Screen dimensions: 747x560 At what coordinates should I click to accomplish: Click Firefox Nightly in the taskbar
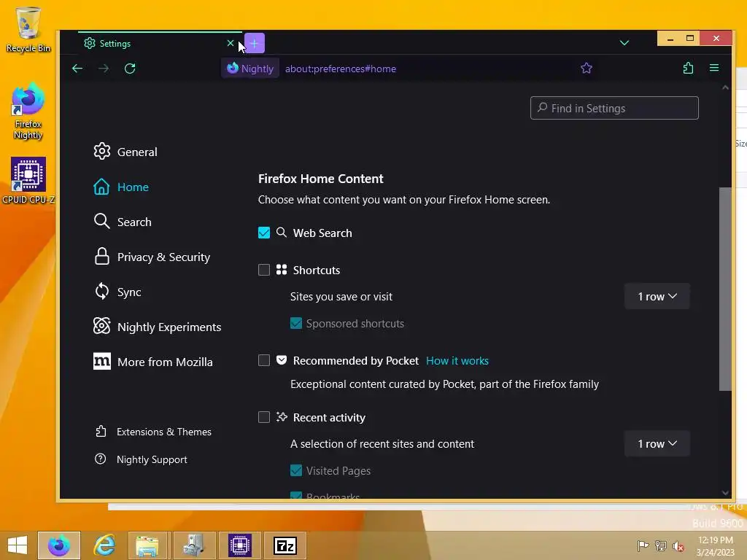pyautogui.click(x=59, y=545)
